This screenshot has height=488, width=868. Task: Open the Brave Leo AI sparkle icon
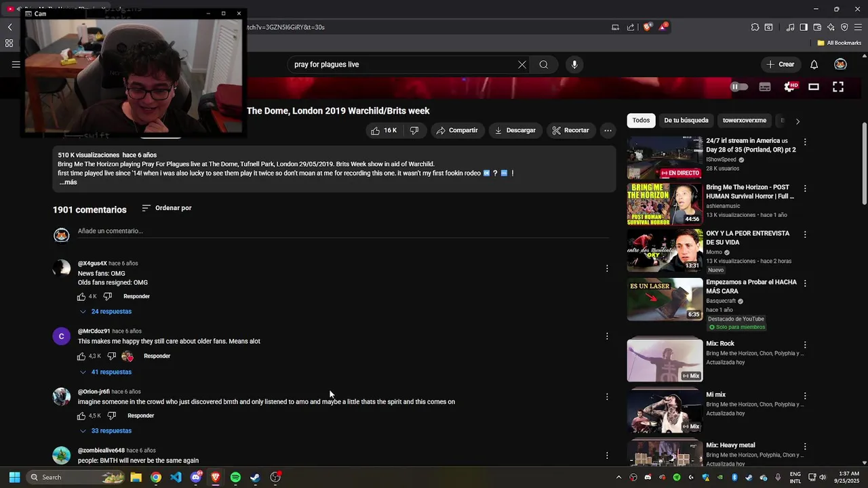(x=831, y=27)
